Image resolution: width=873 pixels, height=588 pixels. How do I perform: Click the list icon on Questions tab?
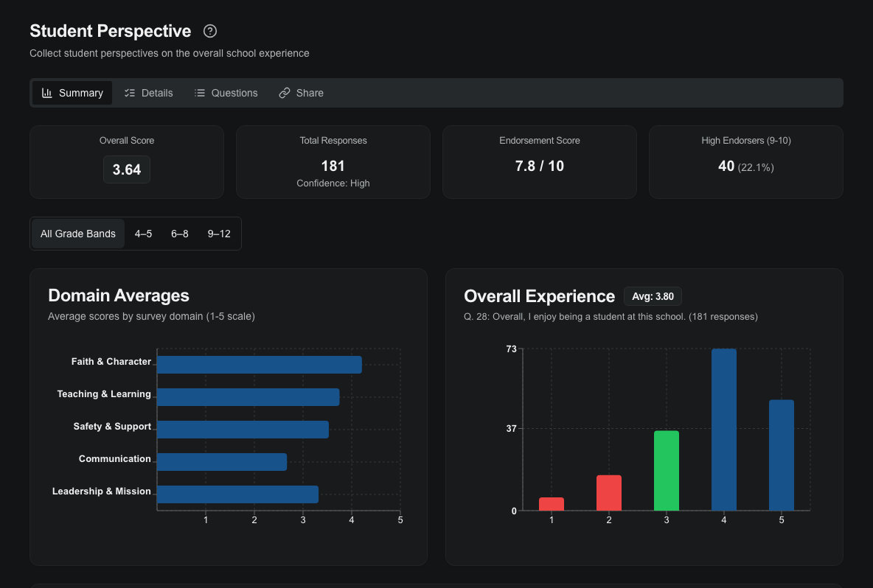click(x=199, y=93)
